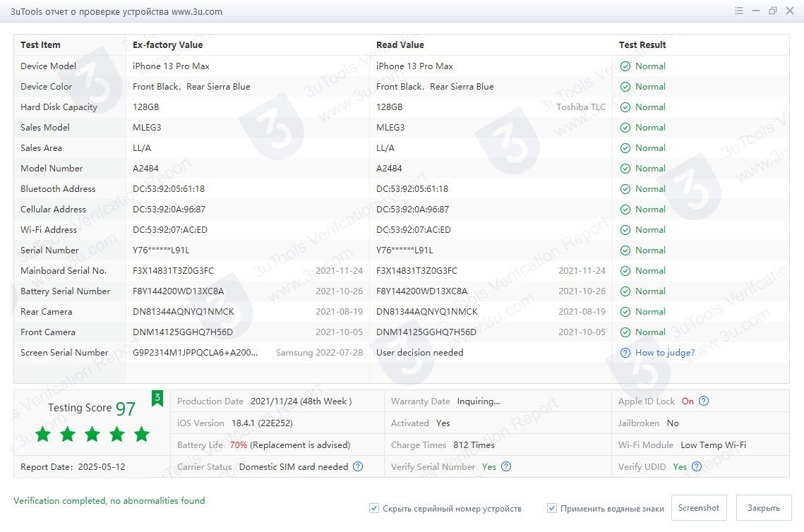Close the window with the title bar X
Viewport: 804px width, 532px height.
[790, 11]
